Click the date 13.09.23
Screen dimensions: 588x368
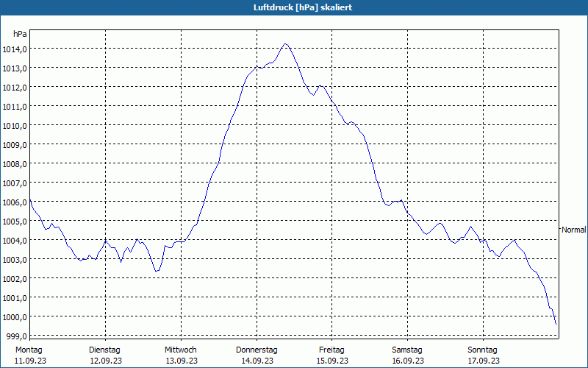[182, 361]
